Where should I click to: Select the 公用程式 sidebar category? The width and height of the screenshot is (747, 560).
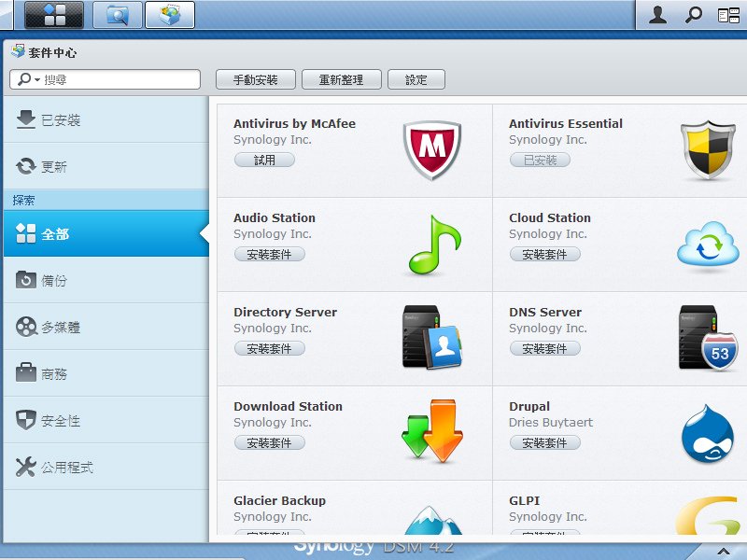106,467
